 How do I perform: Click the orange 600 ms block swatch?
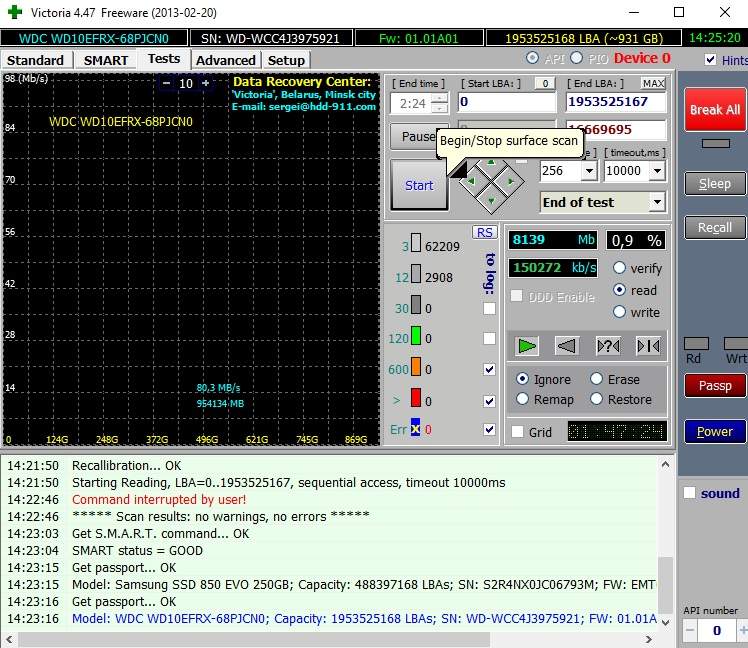416,366
